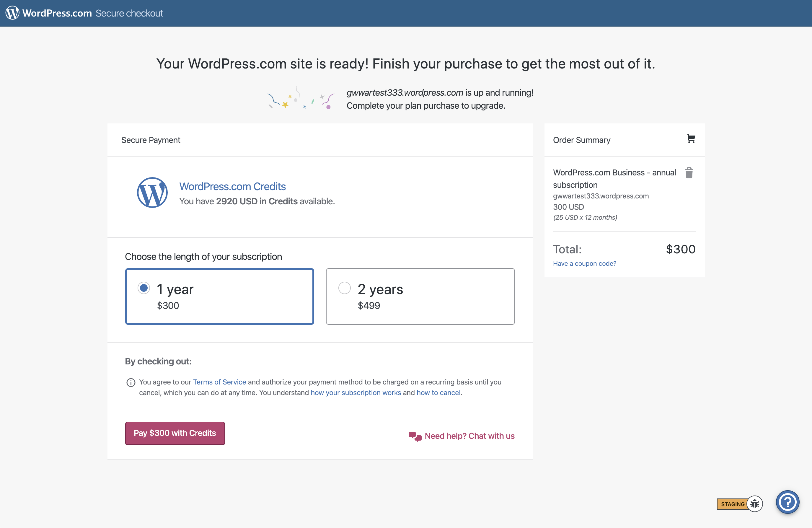812x528 pixels.
Task: Click the WordPress.com text in the header
Action: (57, 13)
